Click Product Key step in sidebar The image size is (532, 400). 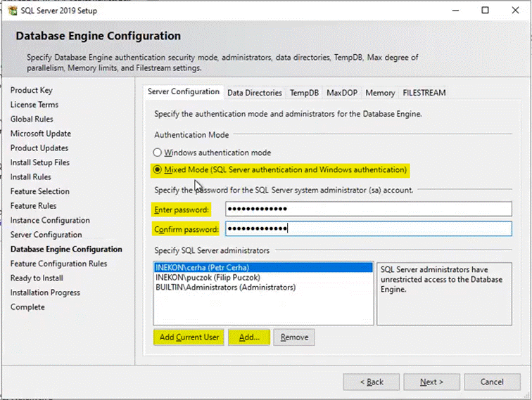32,90
